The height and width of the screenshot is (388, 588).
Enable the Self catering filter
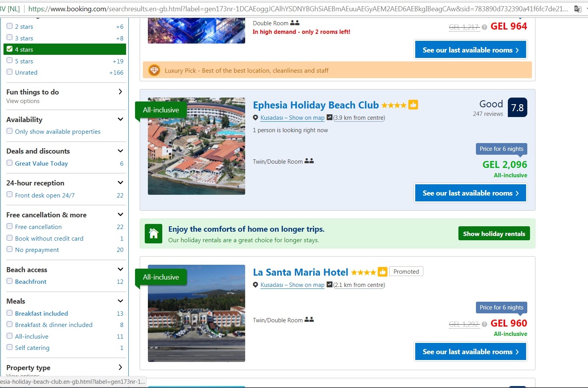click(10, 347)
